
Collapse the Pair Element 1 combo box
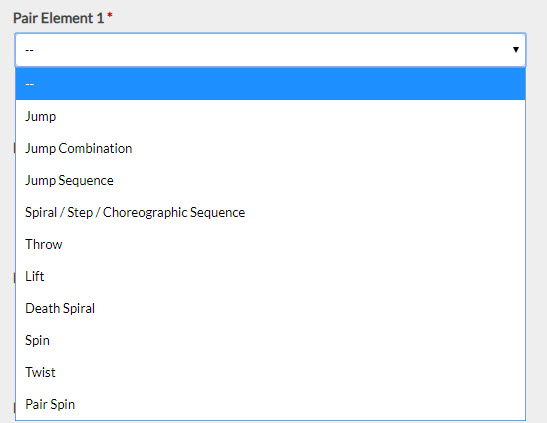pos(270,50)
